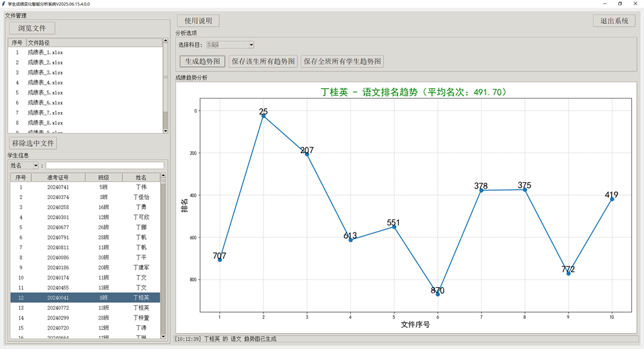Viewport: 644px width, 349px height.
Task: Sort by the 准考证号 column header
Action: point(58,178)
